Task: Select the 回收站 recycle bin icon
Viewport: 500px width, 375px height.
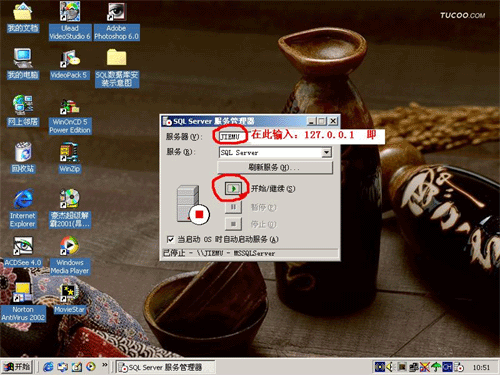Action: [x=23, y=157]
